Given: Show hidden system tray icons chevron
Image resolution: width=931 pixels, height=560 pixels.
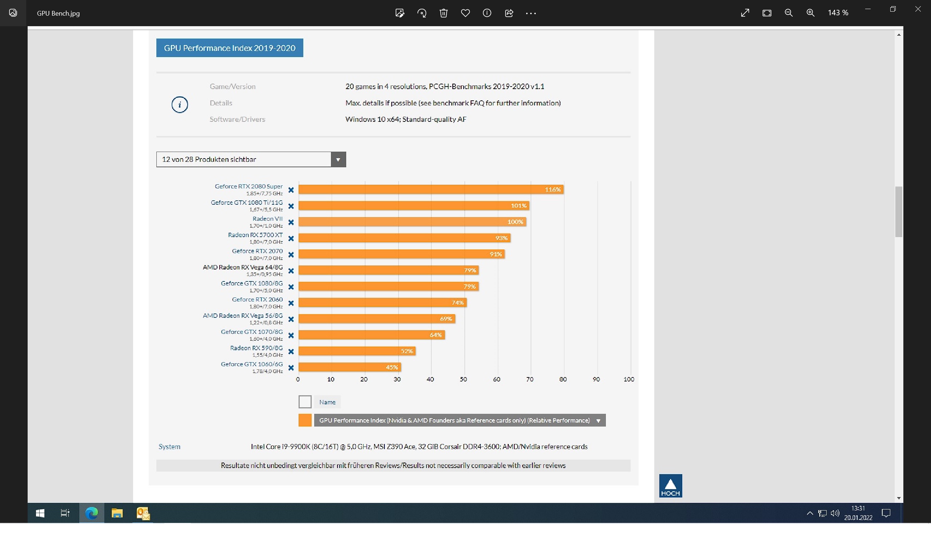Looking at the screenshot, I should (x=810, y=513).
